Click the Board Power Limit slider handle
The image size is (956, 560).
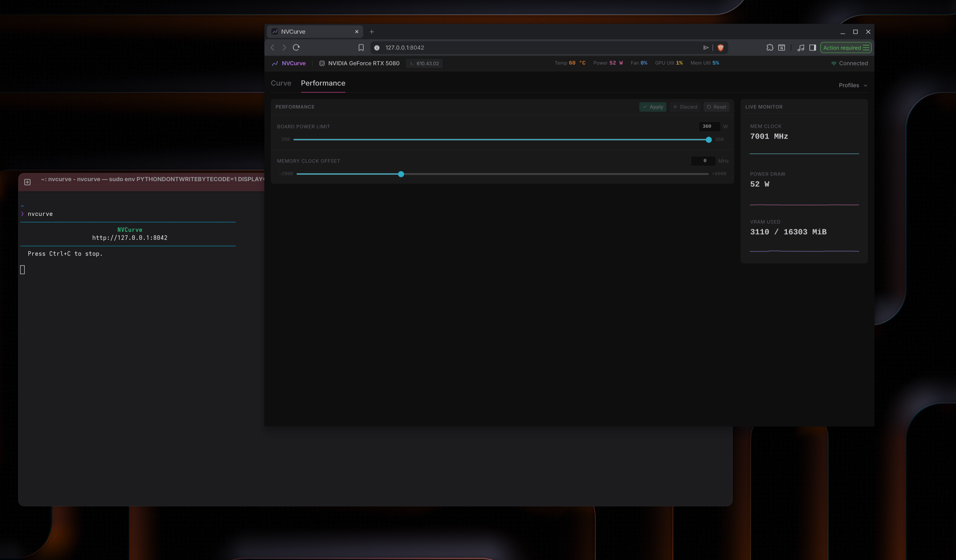[709, 140]
